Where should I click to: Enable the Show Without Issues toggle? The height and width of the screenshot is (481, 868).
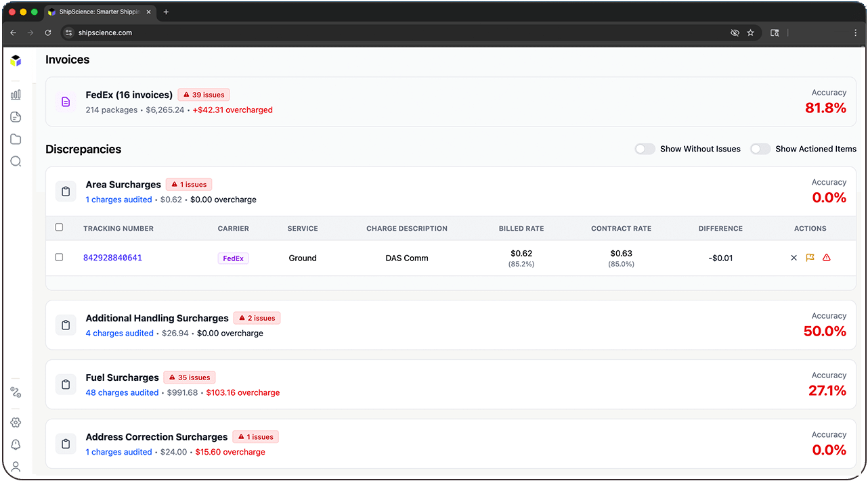(644, 148)
